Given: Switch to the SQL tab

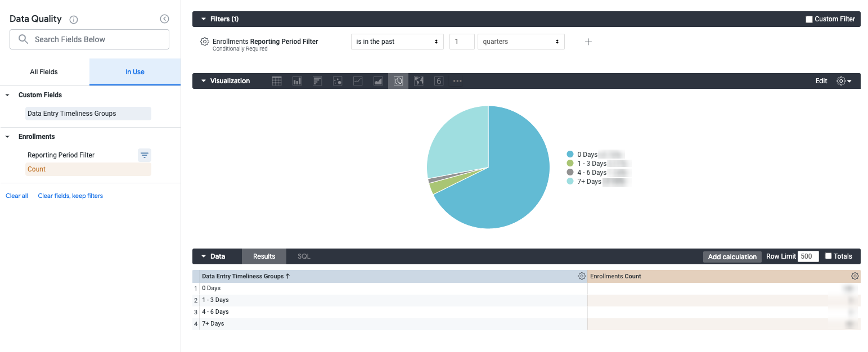Looking at the screenshot, I should [x=303, y=256].
